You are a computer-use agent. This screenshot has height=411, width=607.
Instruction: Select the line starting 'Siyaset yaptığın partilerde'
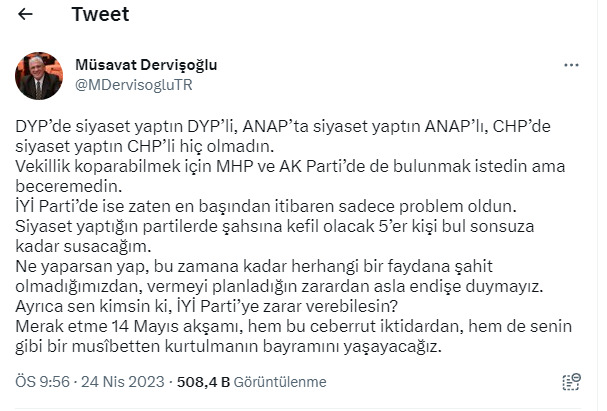point(274,226)
